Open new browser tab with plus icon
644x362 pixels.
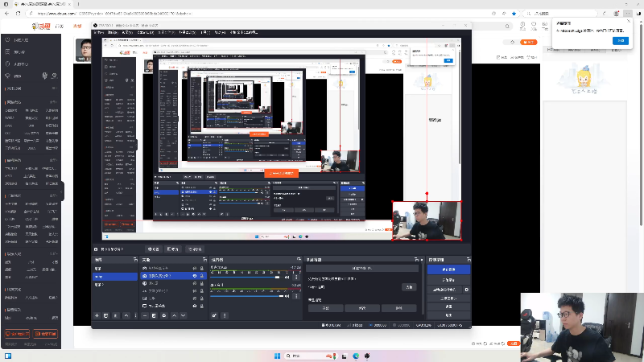pyautogui.click(x=78, y=4)
